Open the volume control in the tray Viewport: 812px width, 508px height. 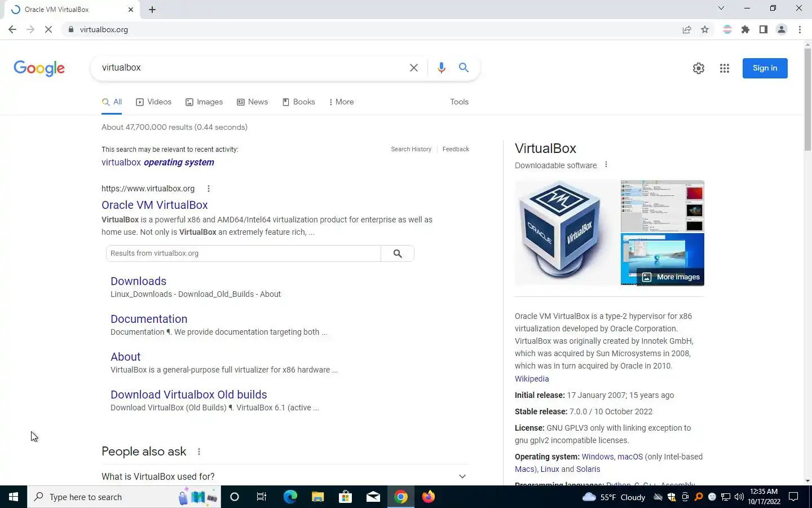(x=739, y=497)
